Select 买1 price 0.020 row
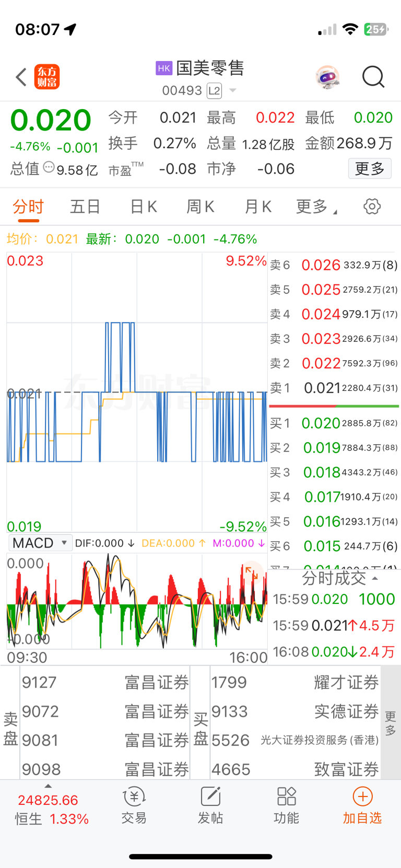Screen dimensions: 401x868 (334, 423)
